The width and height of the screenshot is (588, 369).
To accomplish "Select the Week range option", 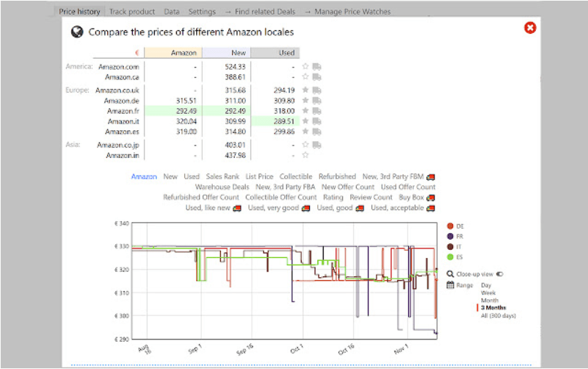I will [x=488, y=293].
